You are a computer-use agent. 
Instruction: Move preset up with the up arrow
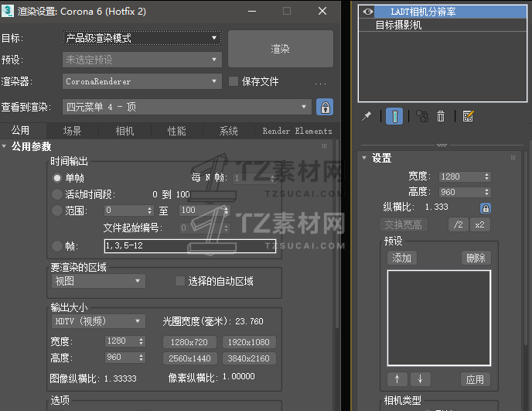coord(397,379)
